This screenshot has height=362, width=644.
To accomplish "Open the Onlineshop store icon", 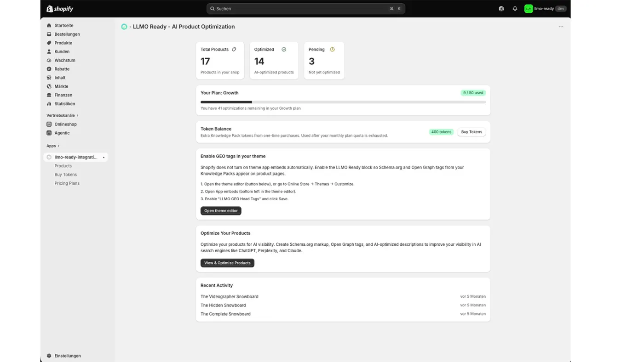I will tap(49, 124).
